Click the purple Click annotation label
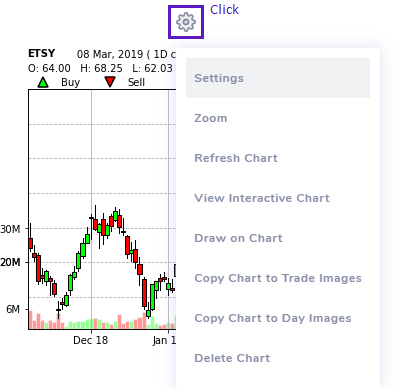This screenshot has height=388, width=400. coord(224,10)
